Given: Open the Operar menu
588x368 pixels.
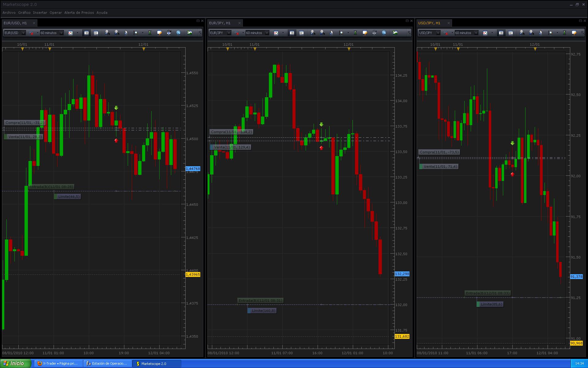Looking at the screenshot, I should (56, 13).
